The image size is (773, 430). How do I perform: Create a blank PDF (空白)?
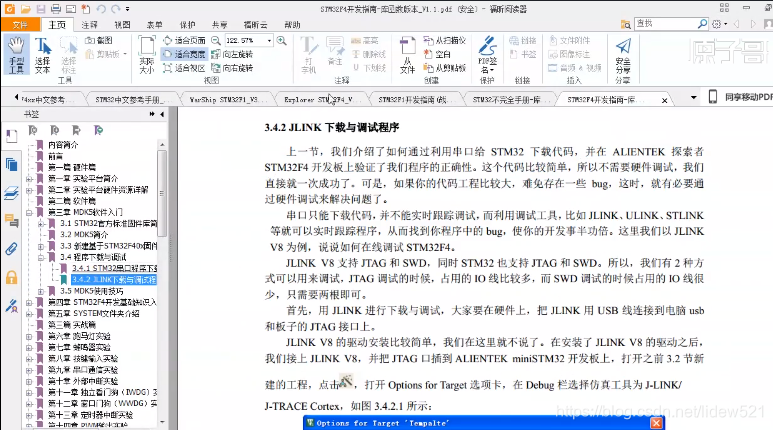coord(437,54)
